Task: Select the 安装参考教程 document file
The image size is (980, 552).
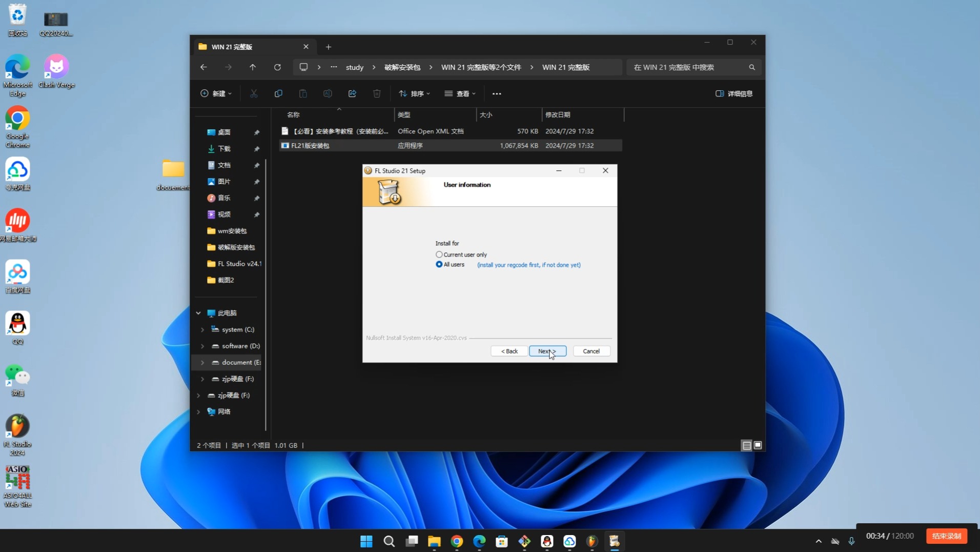Action: point(451,131)
